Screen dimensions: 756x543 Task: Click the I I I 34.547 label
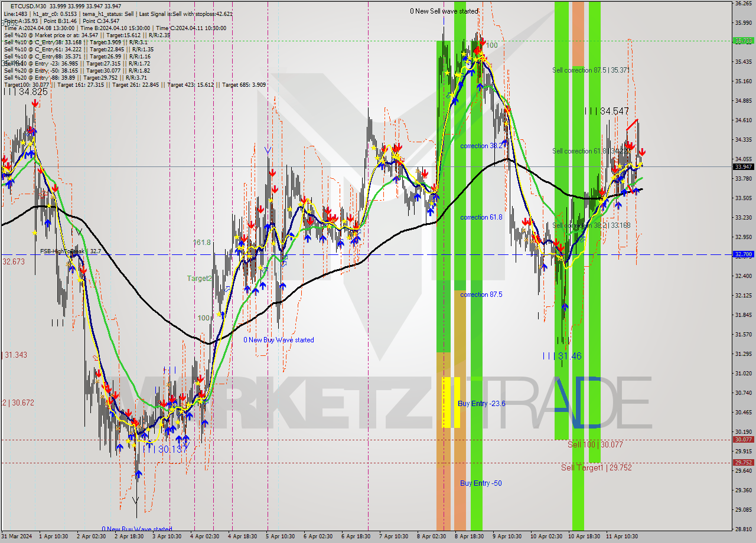coord(607,111)
